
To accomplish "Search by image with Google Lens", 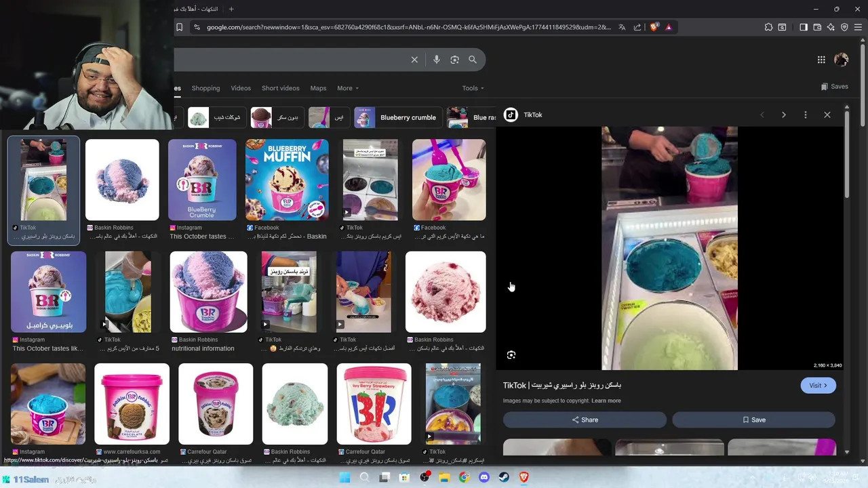I will (454, 60).
